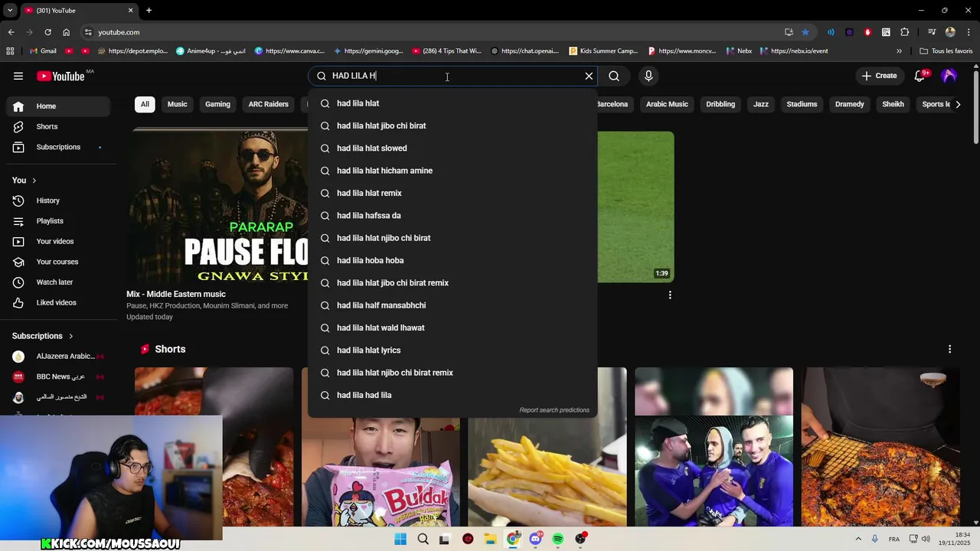Reload the page in Chrome

click(47, 32)
